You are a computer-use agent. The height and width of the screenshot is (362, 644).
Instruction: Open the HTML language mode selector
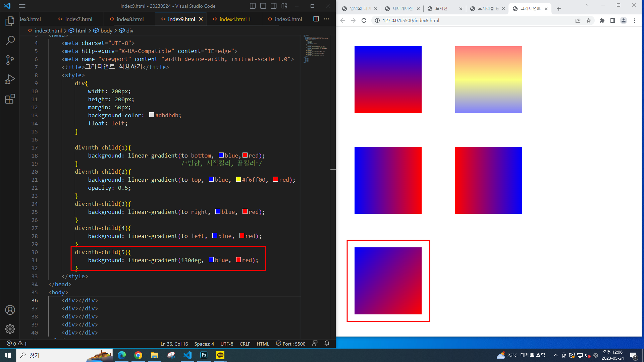(x=263, y=344)
